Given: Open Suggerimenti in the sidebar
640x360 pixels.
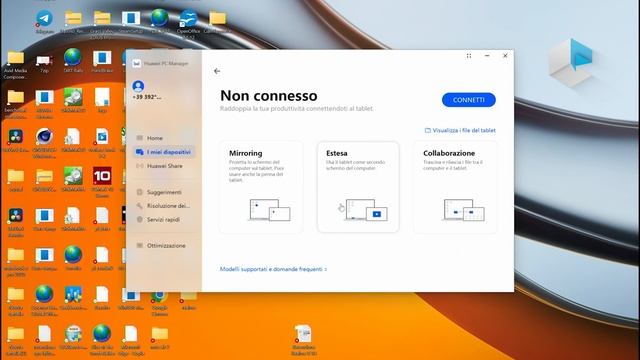Looking at the screenshot, I should pos(163,192).
